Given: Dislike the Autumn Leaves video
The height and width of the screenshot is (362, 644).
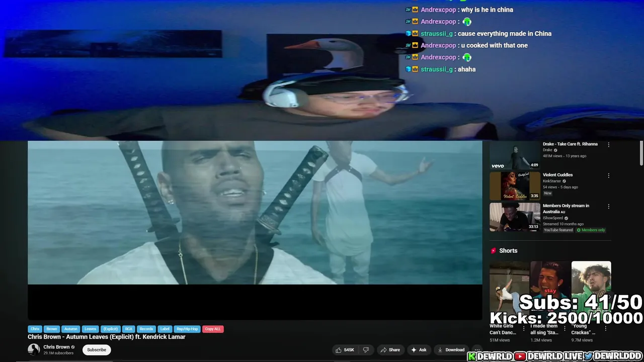Looking at the screenshot, I should coord(366,350).
